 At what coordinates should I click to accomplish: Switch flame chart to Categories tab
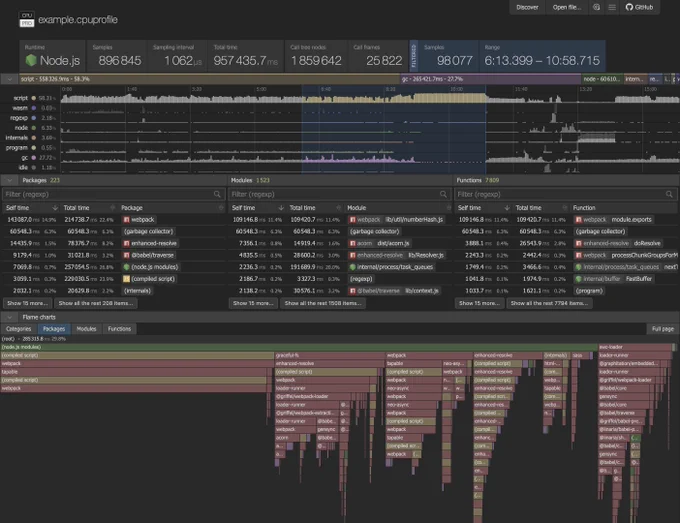tap(19, 329)
